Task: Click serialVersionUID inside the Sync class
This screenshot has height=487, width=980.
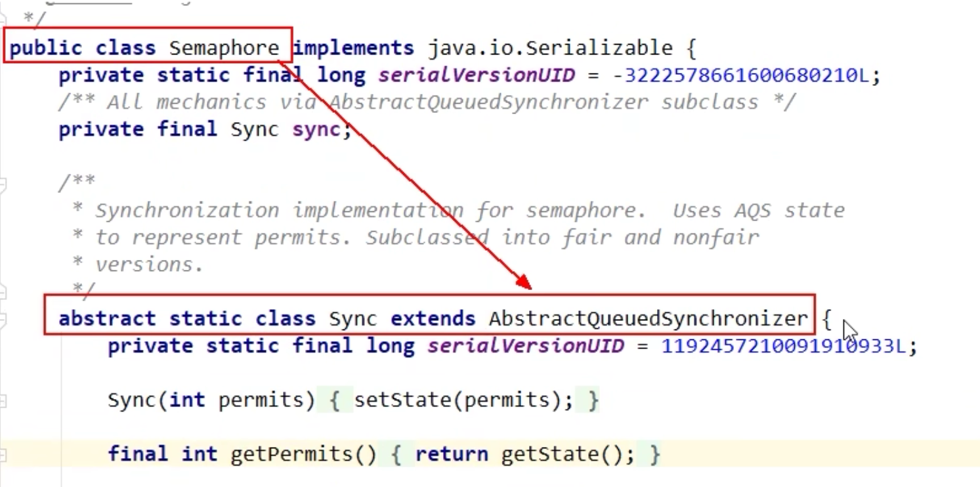Action: point(525,346)
